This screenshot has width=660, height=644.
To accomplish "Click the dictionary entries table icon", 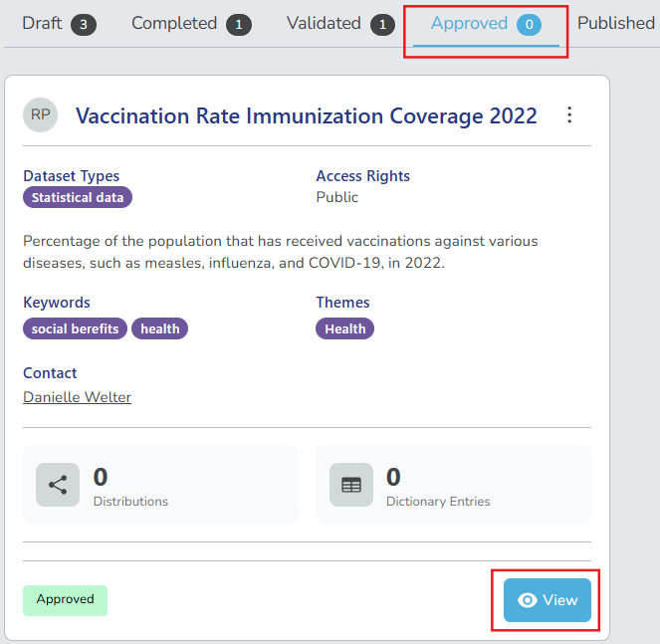I will 351,485.
